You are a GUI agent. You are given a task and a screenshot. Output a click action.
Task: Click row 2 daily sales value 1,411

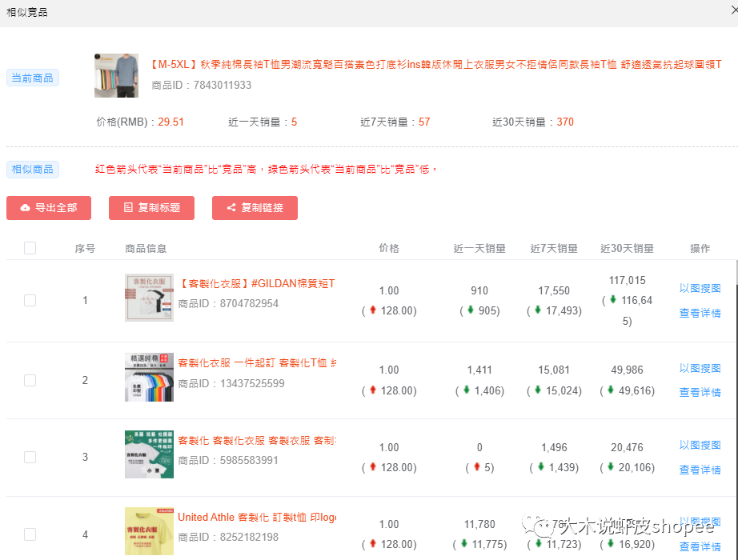tap(479, 370)
